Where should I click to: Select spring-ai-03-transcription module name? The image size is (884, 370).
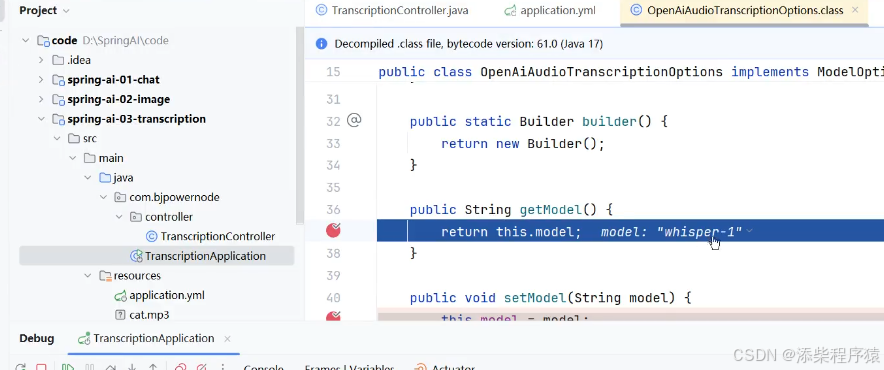coord(136,119)
